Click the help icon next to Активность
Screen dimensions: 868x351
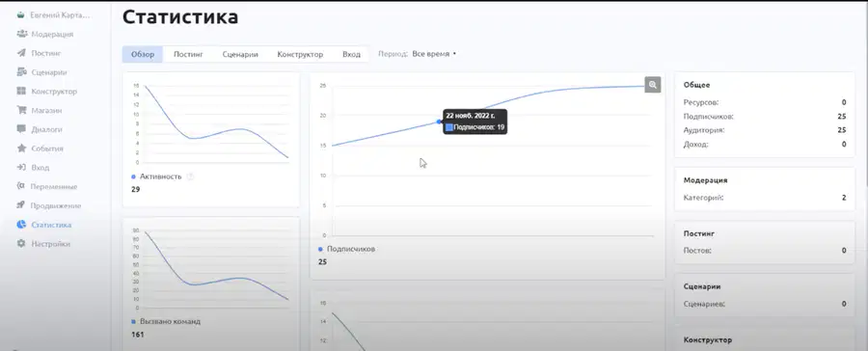click(190, 176)
